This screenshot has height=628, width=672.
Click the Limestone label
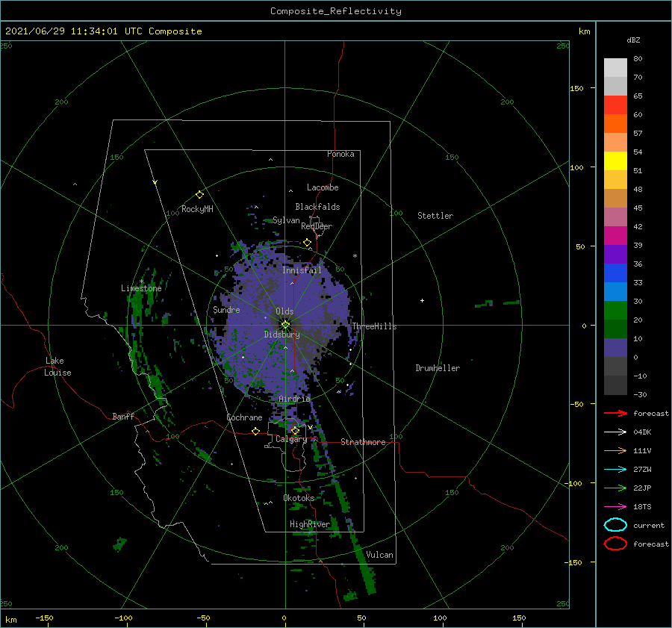click(x=141, y=288)
